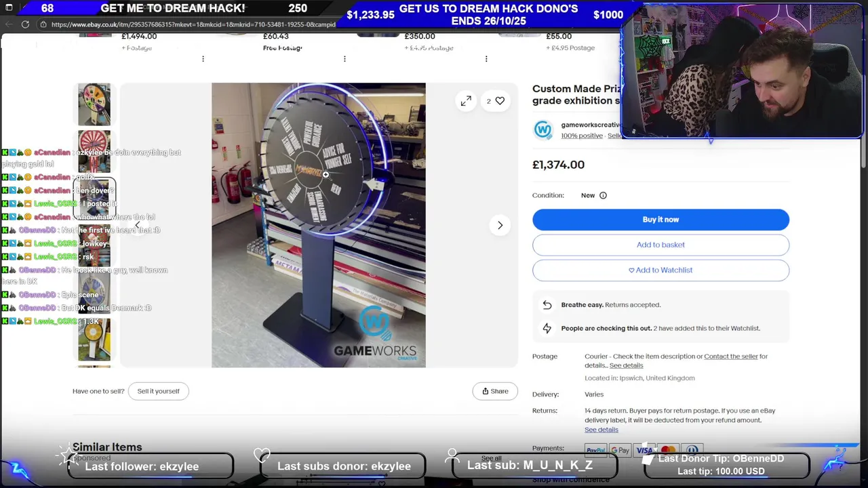The width and height of the screenshot is (868, 488).
Task: Reload the page with the browser refresh icon
Action: click(25, 24)
